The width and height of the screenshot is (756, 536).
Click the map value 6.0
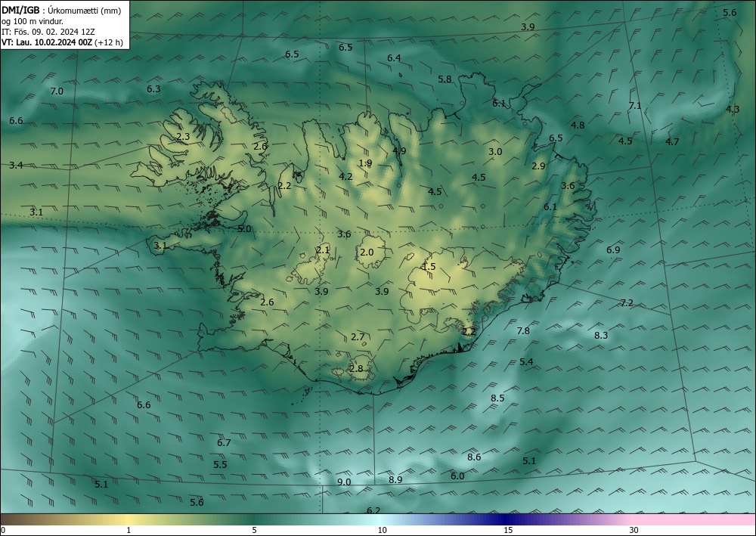[457, 476]
